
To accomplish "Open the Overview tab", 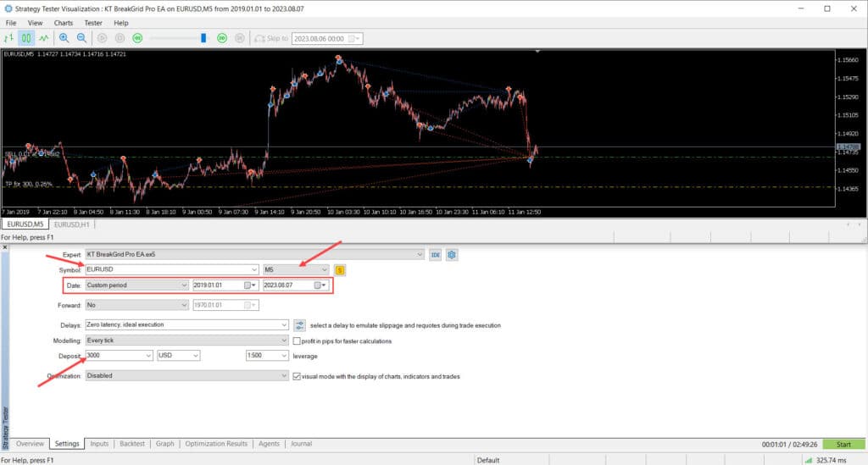I will (30, 444).
